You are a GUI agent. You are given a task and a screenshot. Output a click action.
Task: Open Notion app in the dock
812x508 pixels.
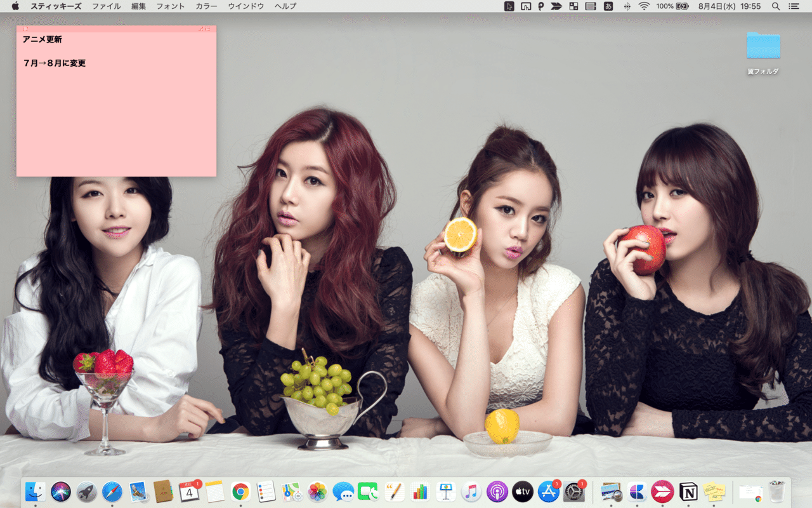pos(688,491)
